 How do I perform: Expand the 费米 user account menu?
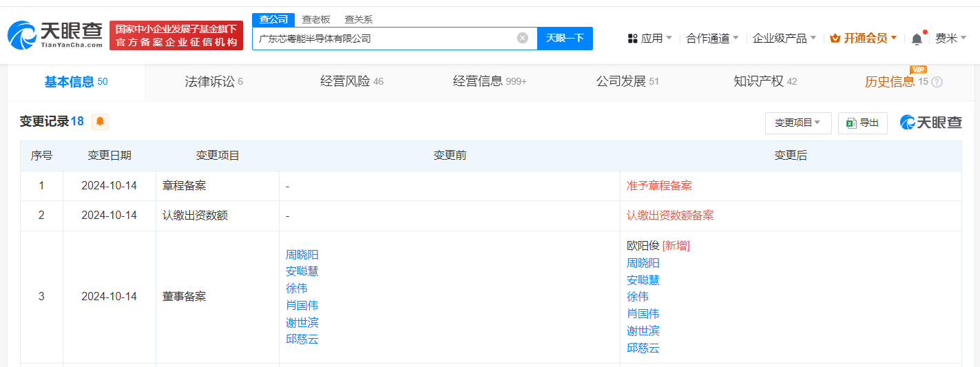pyautogui.click(x=950, y=39)
